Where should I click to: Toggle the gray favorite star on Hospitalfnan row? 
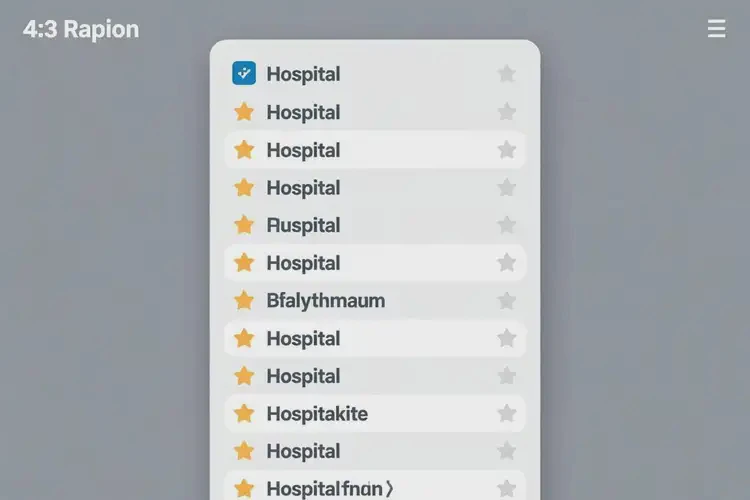tap(507, 488)
